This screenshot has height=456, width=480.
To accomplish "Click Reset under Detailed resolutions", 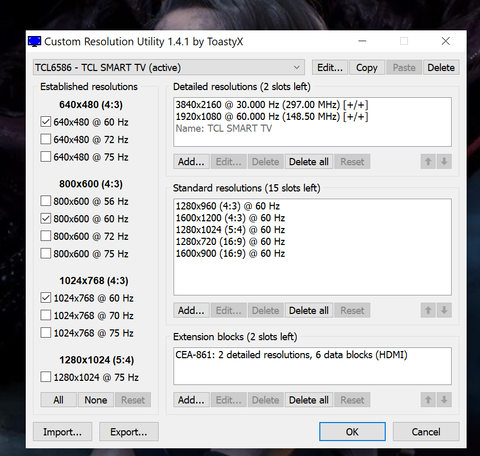I will pyautogui.click(x=352, y=162).
